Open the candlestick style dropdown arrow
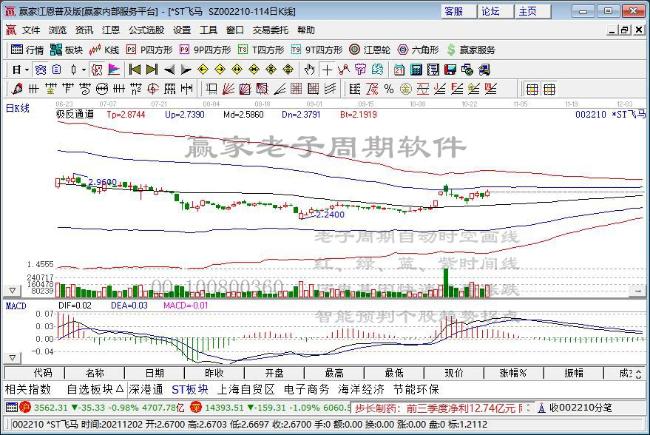This screenshot has width=650, height=435. click(84, 70)
